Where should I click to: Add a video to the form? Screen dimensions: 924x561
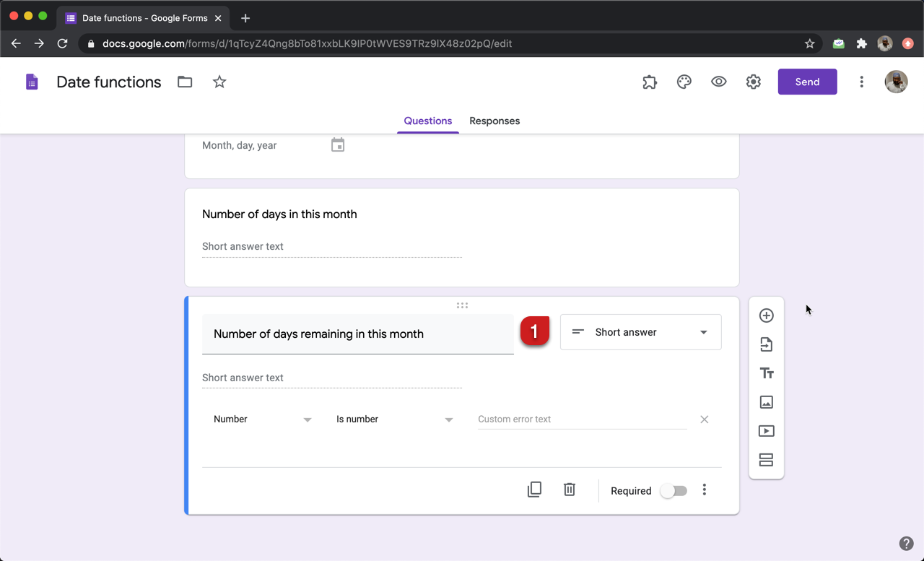766,431
